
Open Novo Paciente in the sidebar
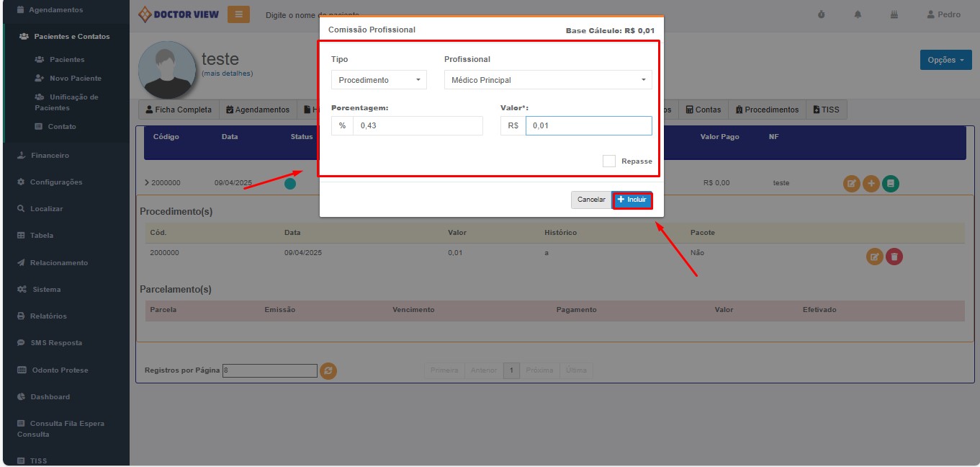point(75,78)
